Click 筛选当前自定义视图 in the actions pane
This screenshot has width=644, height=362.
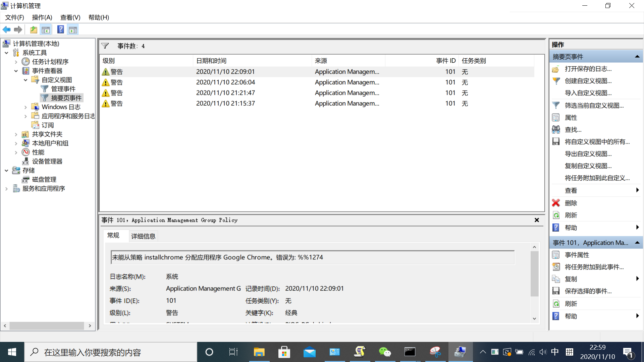coord(594,106)
